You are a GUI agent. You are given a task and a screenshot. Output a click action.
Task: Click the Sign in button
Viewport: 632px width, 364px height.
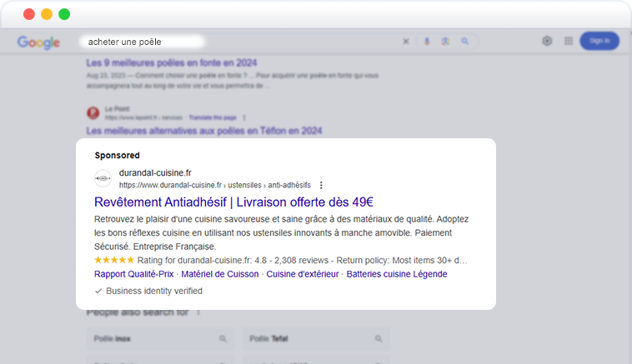[599, 41]
